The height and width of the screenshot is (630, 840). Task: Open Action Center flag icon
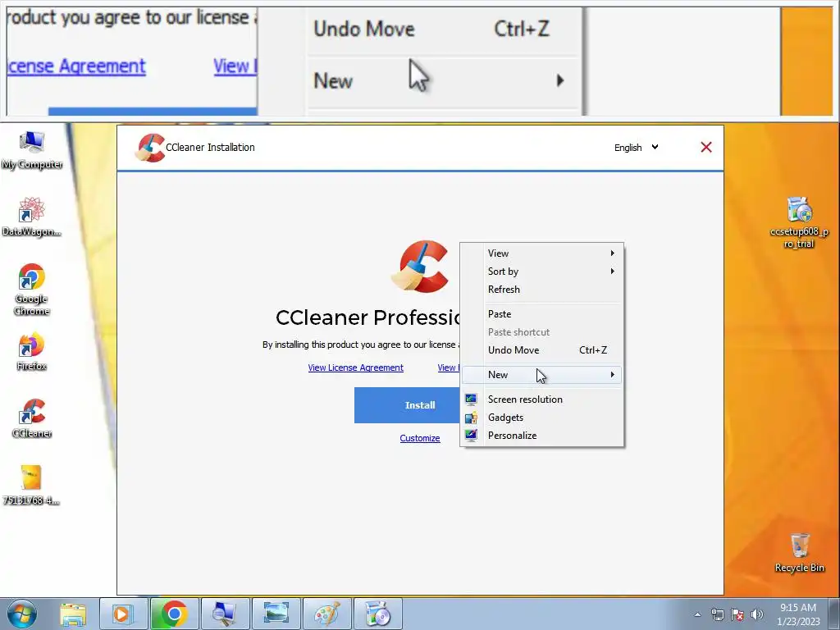coord(737,614)
